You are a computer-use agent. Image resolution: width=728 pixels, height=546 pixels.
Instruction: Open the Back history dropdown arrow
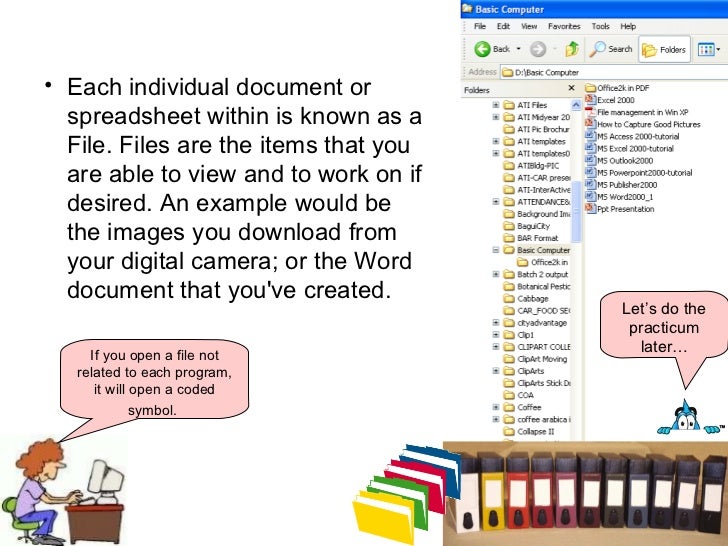click(519, 49)
